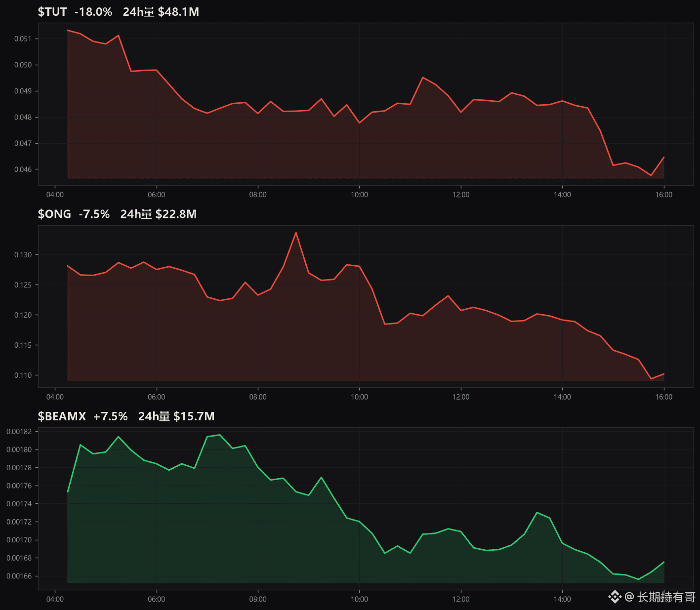Click the 0.125 price label on ONG chart
The image size is (700, 610).
(23, 285)
